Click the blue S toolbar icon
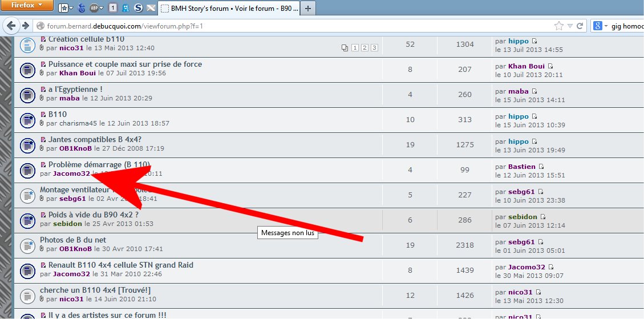The width and height of the screenshot is (644, 319). pyautogui.click(x=139, y=8)
